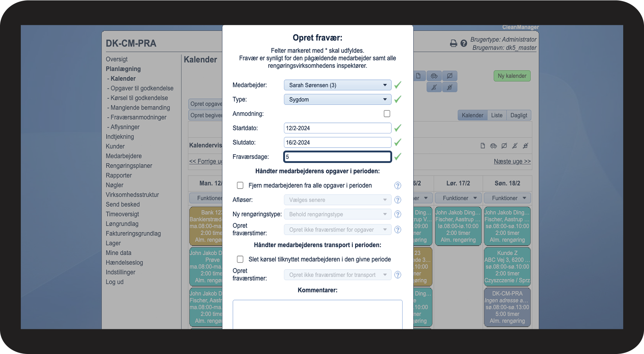The height and width of the screenshot is (354, 644).
Task: Open the Ny rengøringstype dropdown
Action: click(x=337, y=214)
